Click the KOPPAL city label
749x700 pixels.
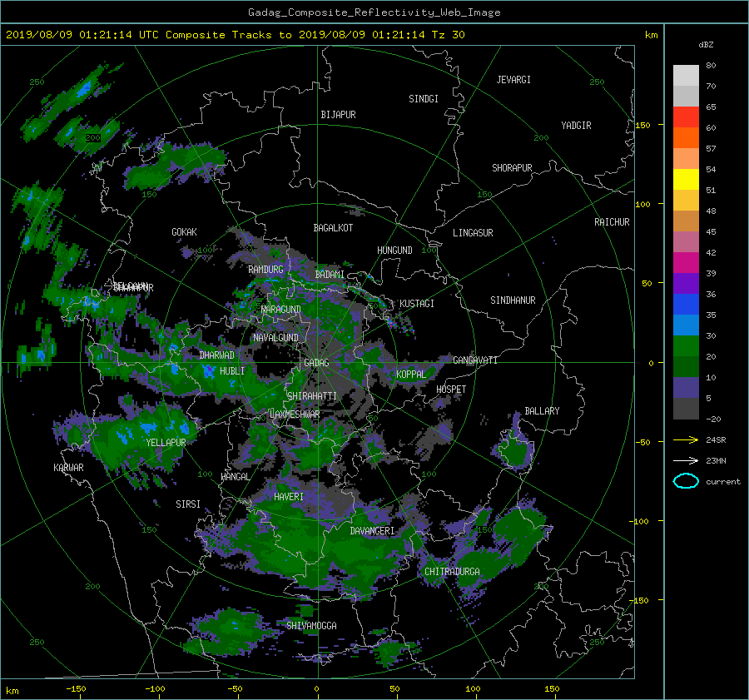tap(411, 374)
